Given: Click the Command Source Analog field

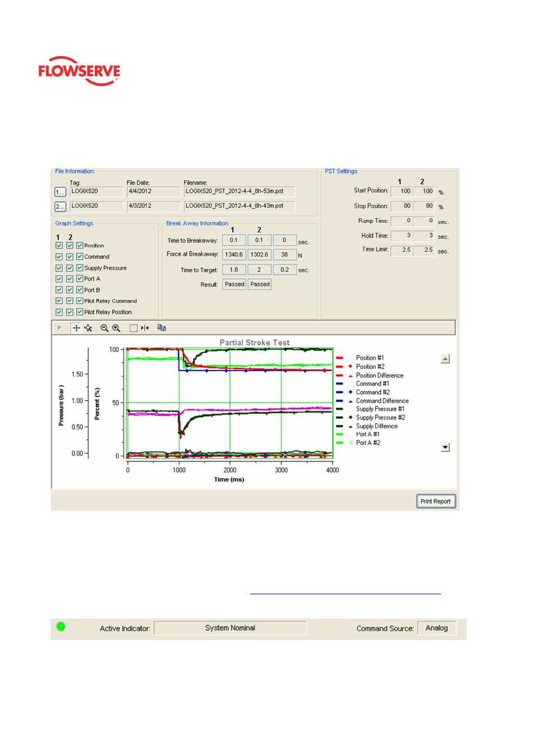Looking at the screenshot, I should pyautogui.click(x=437, y=628).
